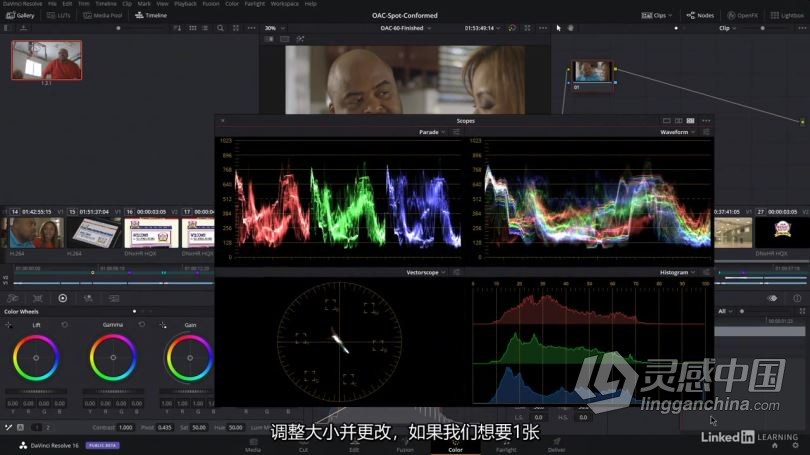This screenshot has height=455, width=810.
Task: Switch gallery to thumbnail grid view
Action: click(x=193, y=28)
